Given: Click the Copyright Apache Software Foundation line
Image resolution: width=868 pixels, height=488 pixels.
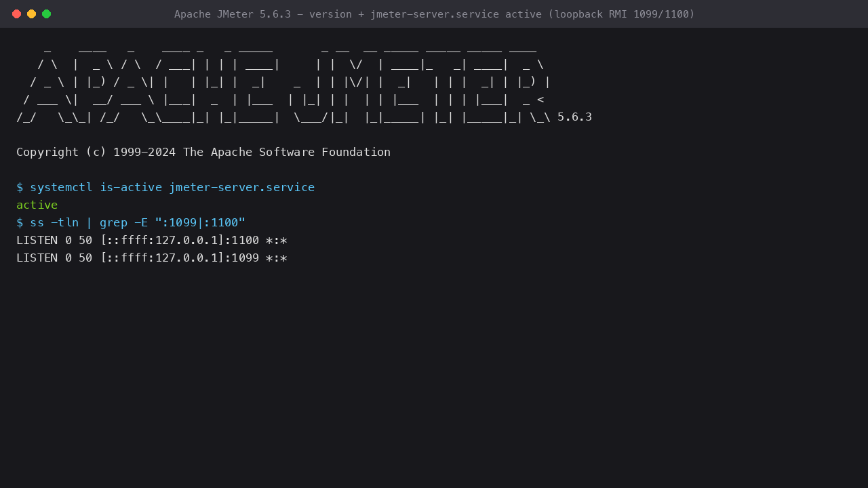Looking at the screenshot, I should click(203, 152).
